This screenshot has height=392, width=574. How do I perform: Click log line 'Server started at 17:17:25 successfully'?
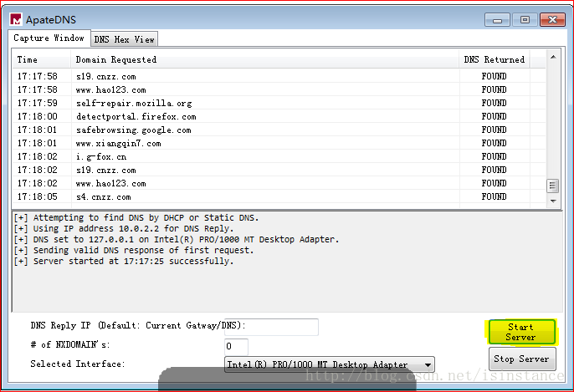click(x=124, y=261)
